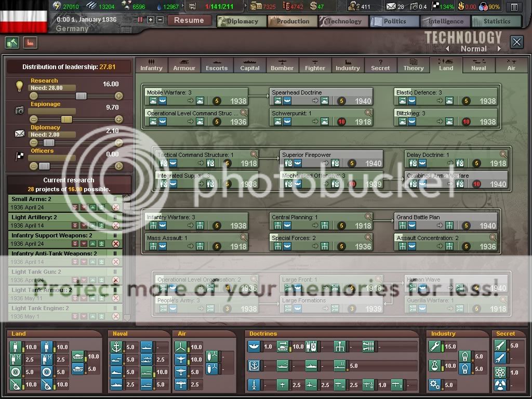Select the Superior Firepower technology card
Screen dimensions: 532x399
tap(331, 159)
